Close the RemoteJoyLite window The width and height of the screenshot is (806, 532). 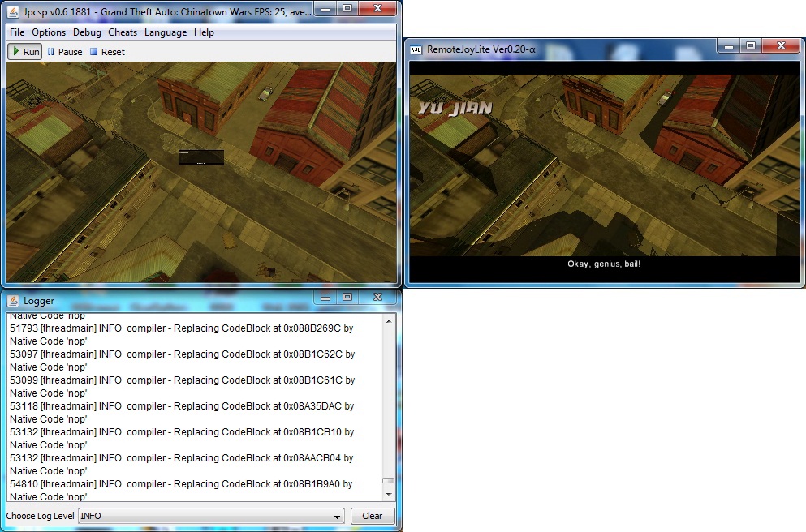[782, 45]
